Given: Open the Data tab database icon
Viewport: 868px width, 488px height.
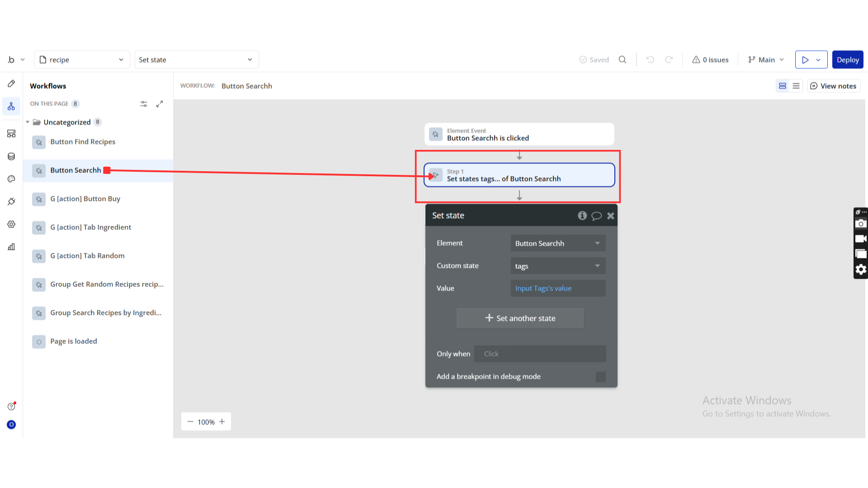Looking at the screenshot, I should (x=11, y=156).
